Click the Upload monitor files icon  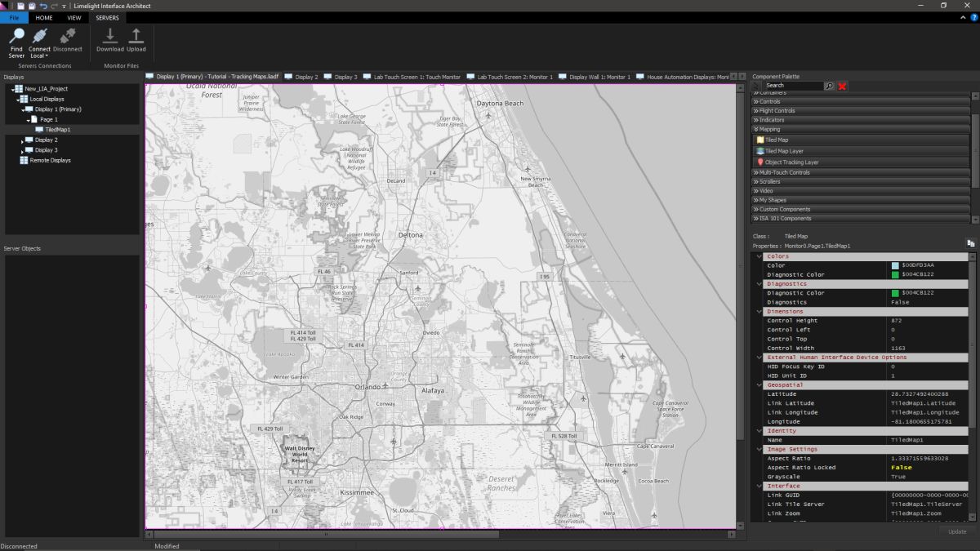136,36
